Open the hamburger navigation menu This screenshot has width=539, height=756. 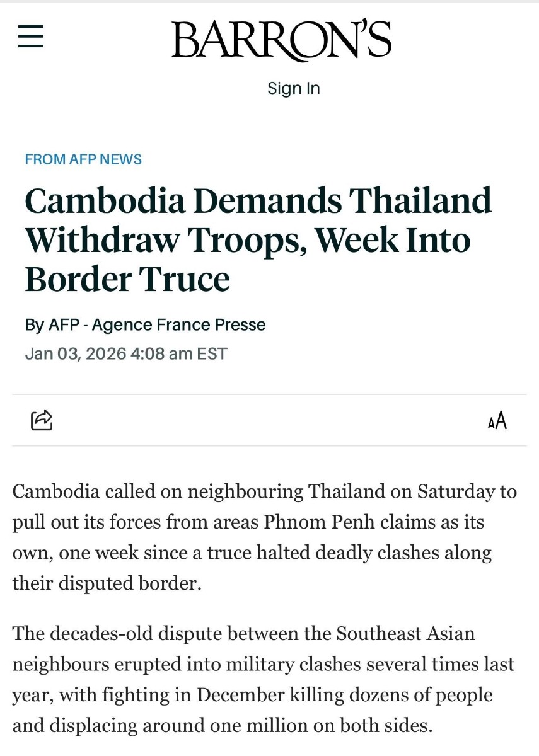(x=30, y=37)
